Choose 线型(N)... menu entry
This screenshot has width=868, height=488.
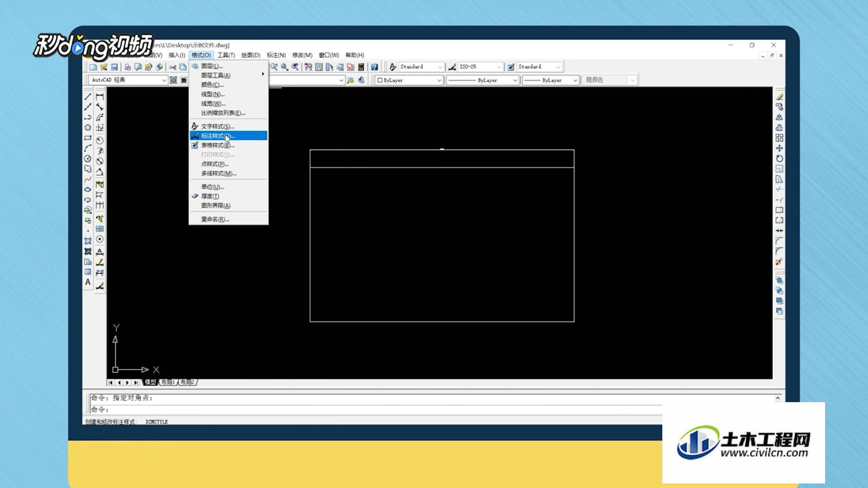click(x=228, y=94)
